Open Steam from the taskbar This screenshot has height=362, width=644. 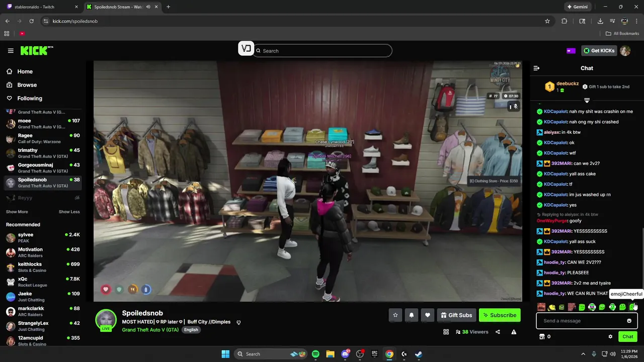coord(419,354)
